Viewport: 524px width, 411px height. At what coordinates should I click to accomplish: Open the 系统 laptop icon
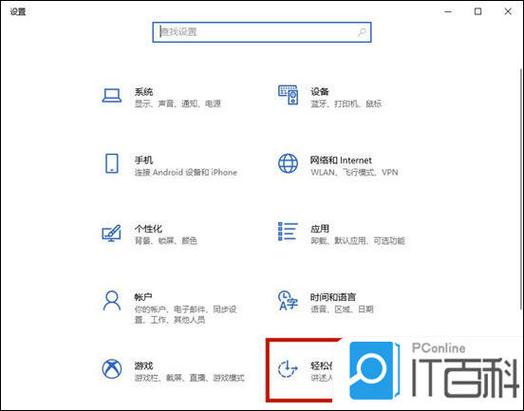(112, 96)
